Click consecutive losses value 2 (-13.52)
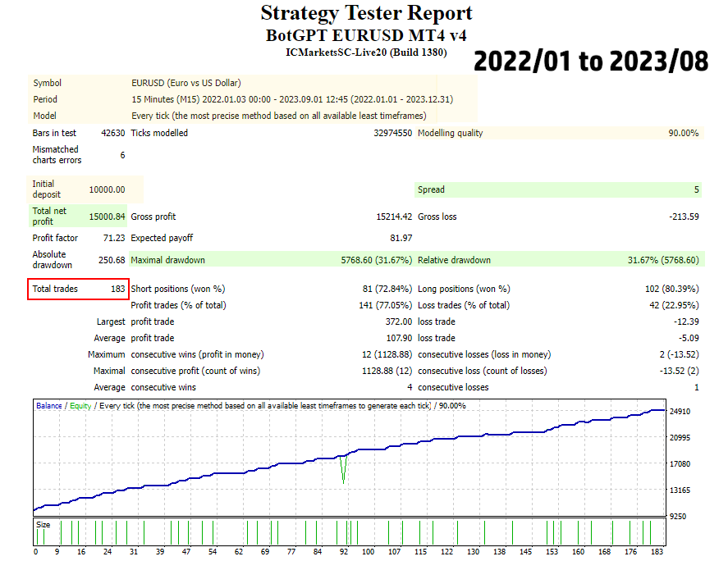The image size is (728, 561). pyautogui.click(x=680, y=354)
